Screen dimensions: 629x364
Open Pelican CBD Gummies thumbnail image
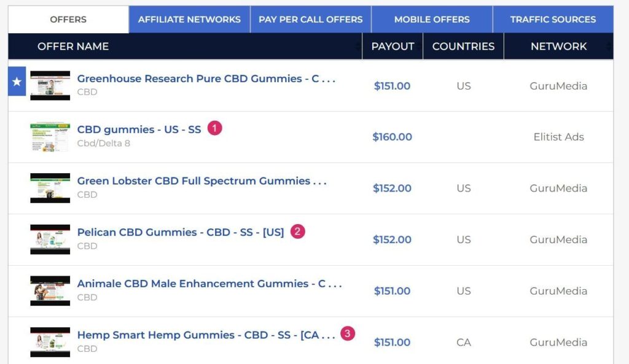(50, 239)
